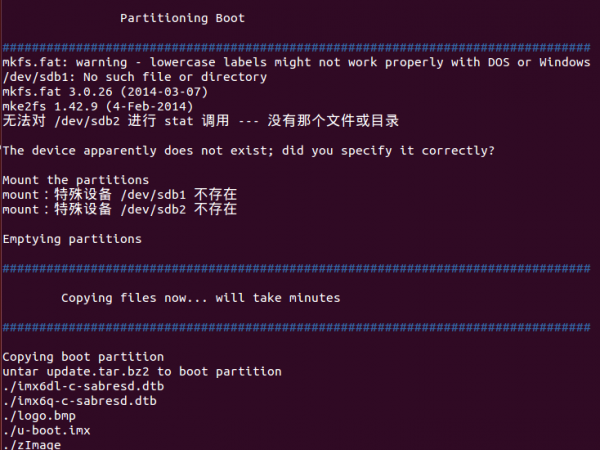
Task: Click the './u-boot.imx' file entry
Action: [46, 430]
